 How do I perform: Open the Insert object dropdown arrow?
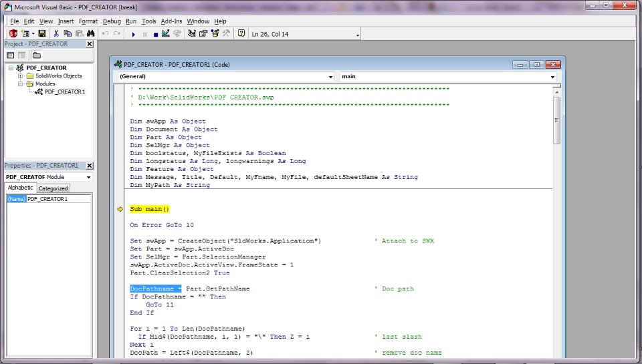point(33,34)
